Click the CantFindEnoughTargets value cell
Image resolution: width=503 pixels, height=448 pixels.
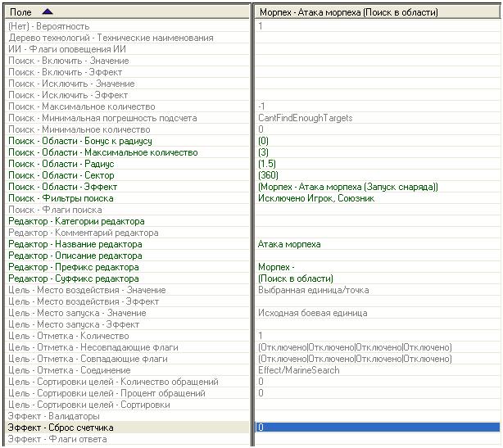[305, 118]
